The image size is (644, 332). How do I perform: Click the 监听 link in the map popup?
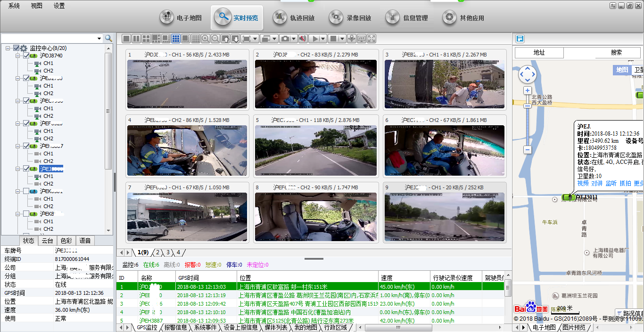tap(611, 183)
